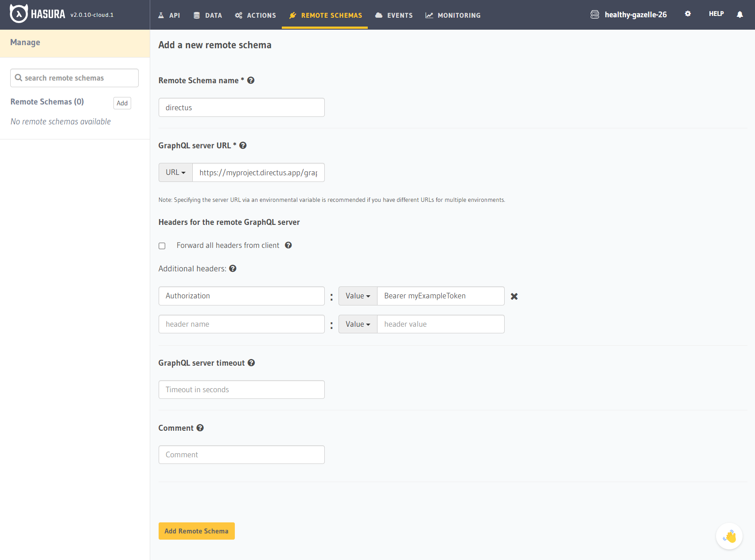Image resolution: width=755 pixels, height=560 pixels.
Task: Show help for Forward all headers
Action: tap(288, 245)
